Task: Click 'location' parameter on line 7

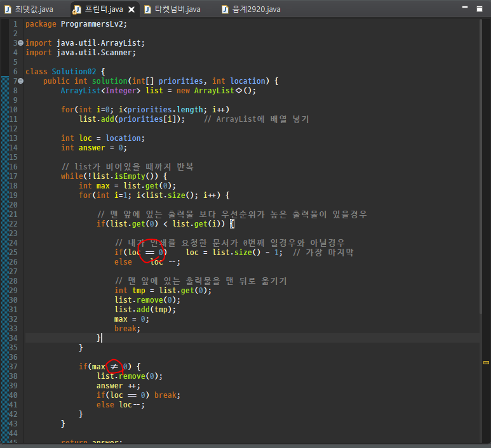Action: (x=248, y=81)
